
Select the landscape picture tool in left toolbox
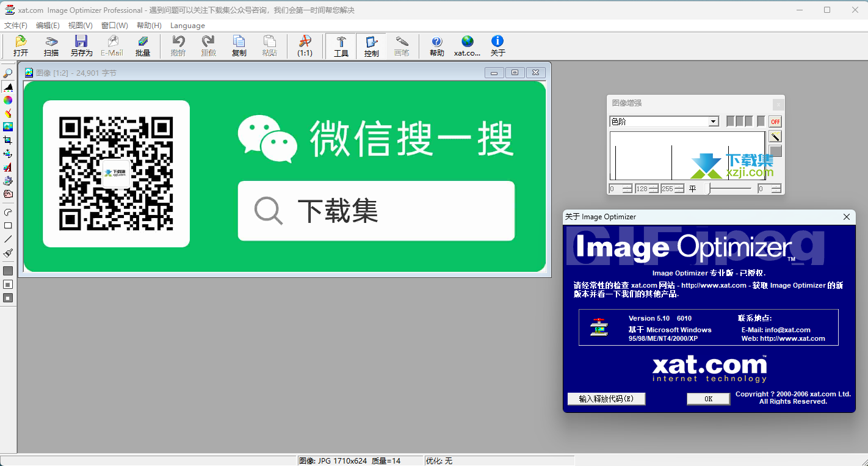[8, 127]
